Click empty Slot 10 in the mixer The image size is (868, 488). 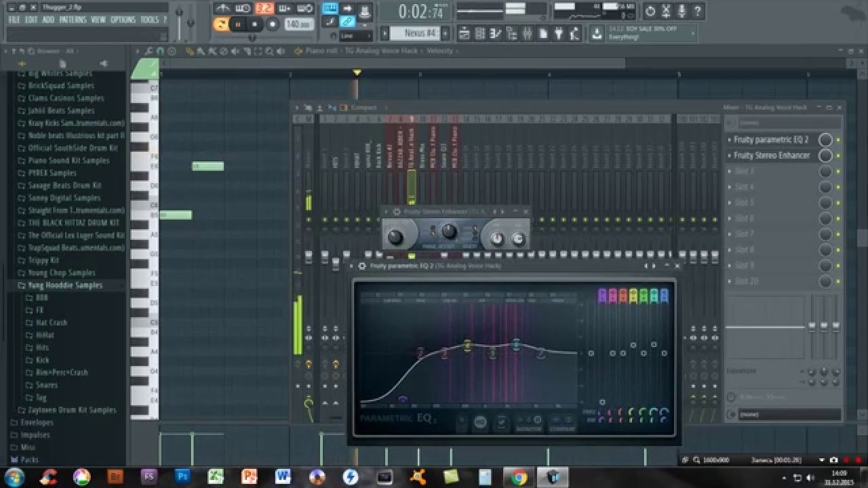point(772,281)
